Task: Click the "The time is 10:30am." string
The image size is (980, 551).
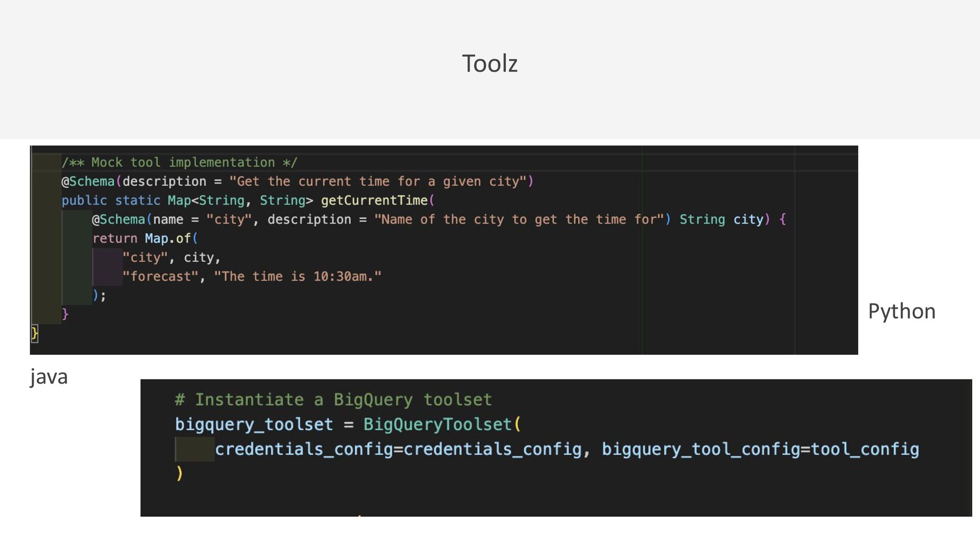Action: (298, 277)
